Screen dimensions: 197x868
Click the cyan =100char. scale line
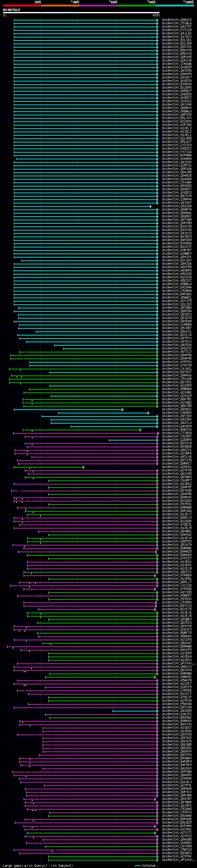pos(137,866)
